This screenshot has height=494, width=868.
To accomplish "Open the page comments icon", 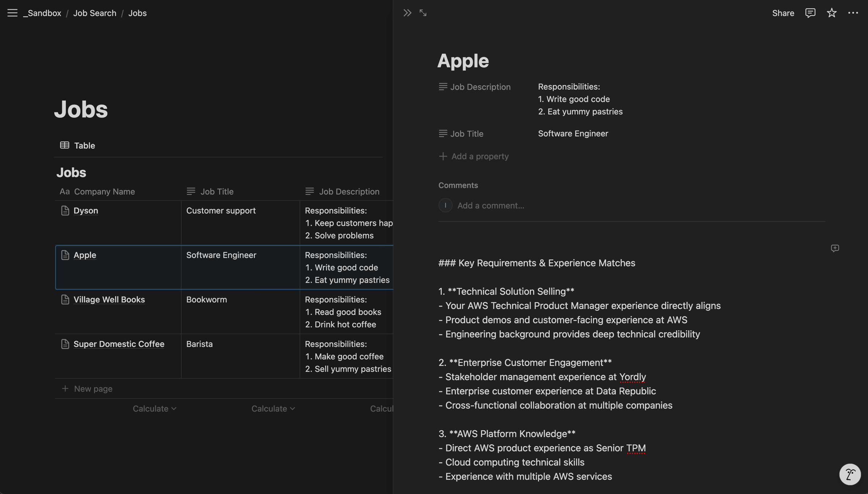I will point(810,13).
